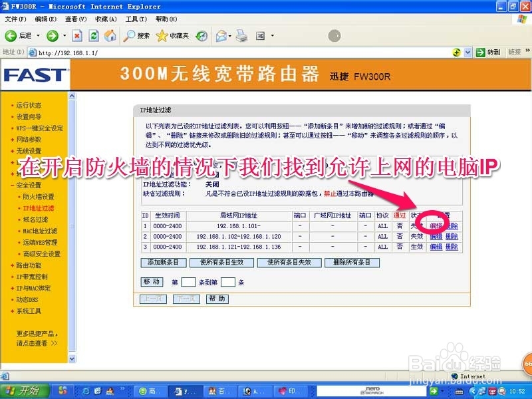The height and width of the screenshot is (399, 532).
Task: Click 添加新条目 button
Action: pos(163,263)
